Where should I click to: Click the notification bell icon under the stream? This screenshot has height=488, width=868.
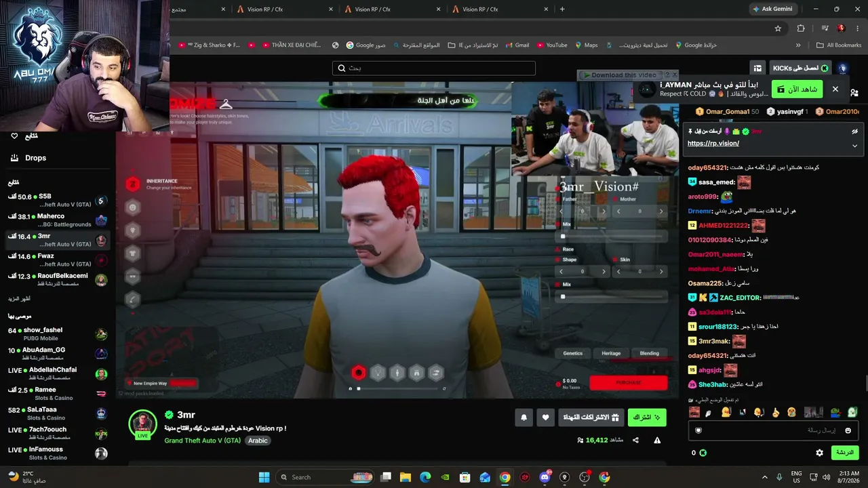(524, 418)
